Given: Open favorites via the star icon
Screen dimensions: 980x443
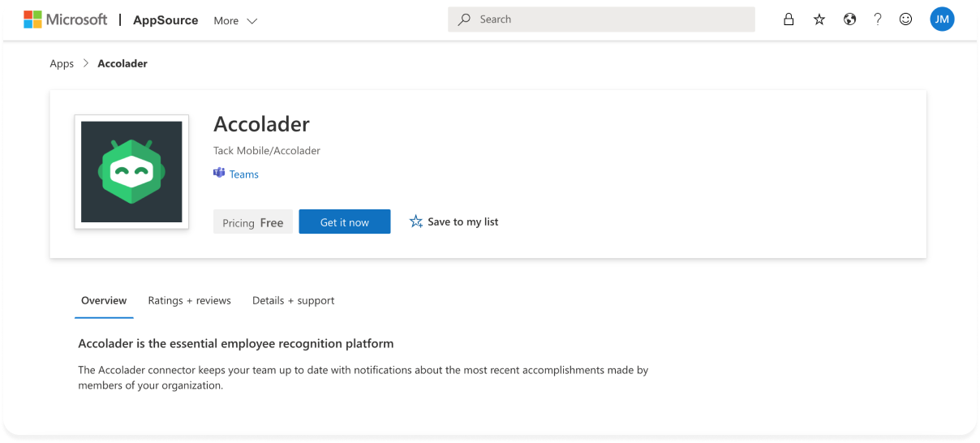Looking at the screenshot, I should coord(819,19).
